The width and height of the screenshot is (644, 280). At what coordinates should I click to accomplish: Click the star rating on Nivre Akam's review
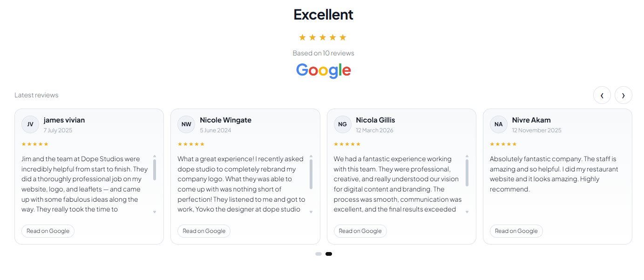point(503,144)
